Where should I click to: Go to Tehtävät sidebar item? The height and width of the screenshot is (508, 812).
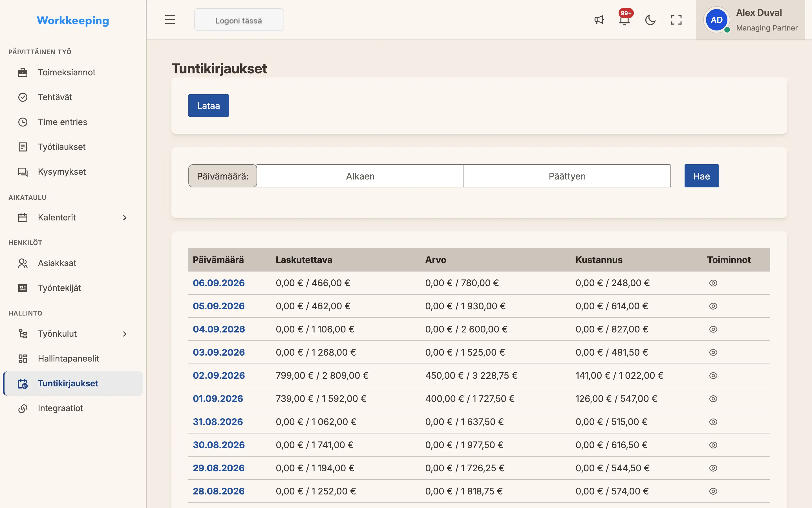(73, 97)
